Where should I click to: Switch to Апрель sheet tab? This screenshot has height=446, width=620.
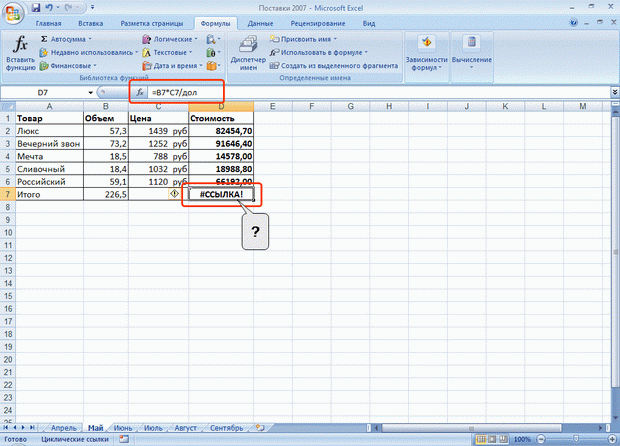point(63,428)
